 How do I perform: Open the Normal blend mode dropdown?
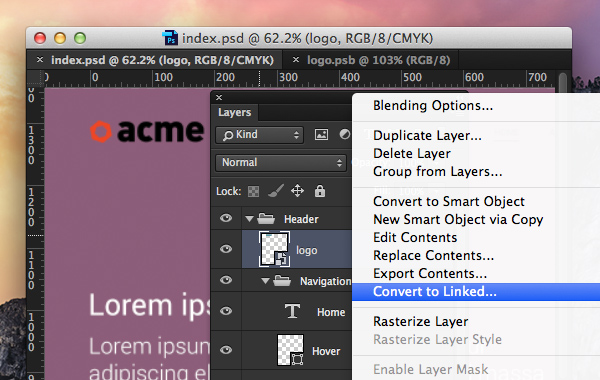tap(281, 163)
